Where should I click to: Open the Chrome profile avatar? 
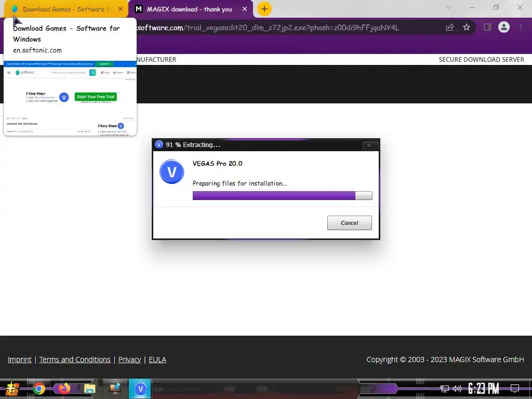[504, 27]
